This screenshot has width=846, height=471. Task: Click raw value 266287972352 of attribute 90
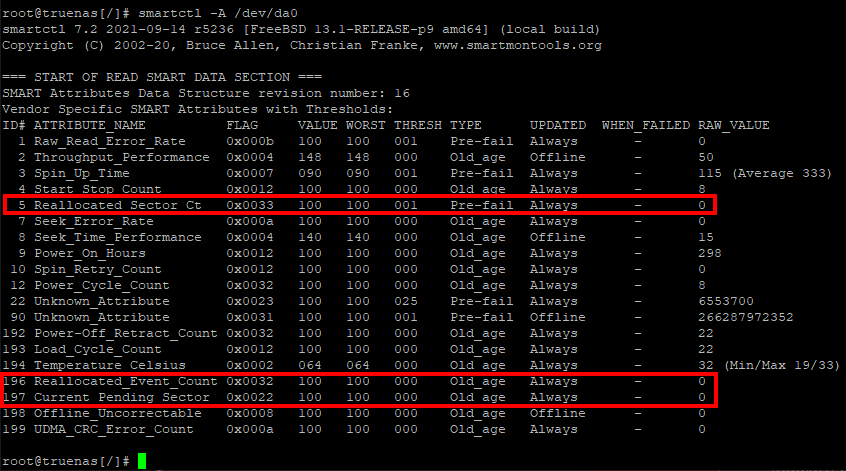tap(746, 317)
